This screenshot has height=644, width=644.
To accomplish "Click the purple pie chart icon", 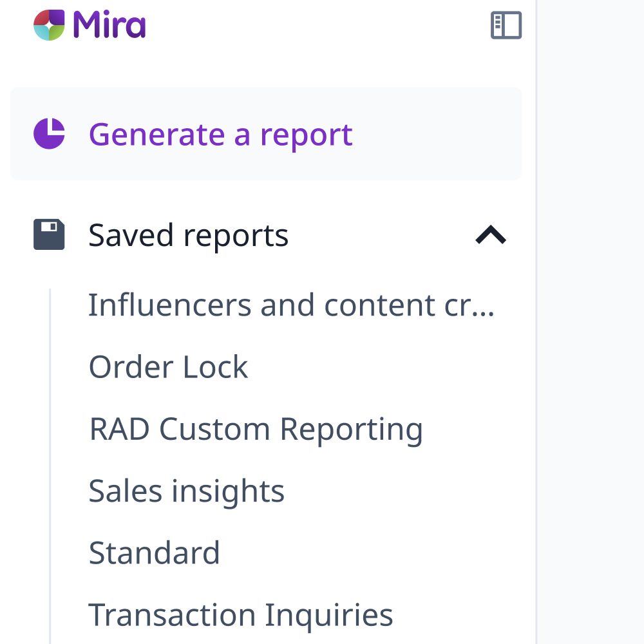I will point(50,134).
